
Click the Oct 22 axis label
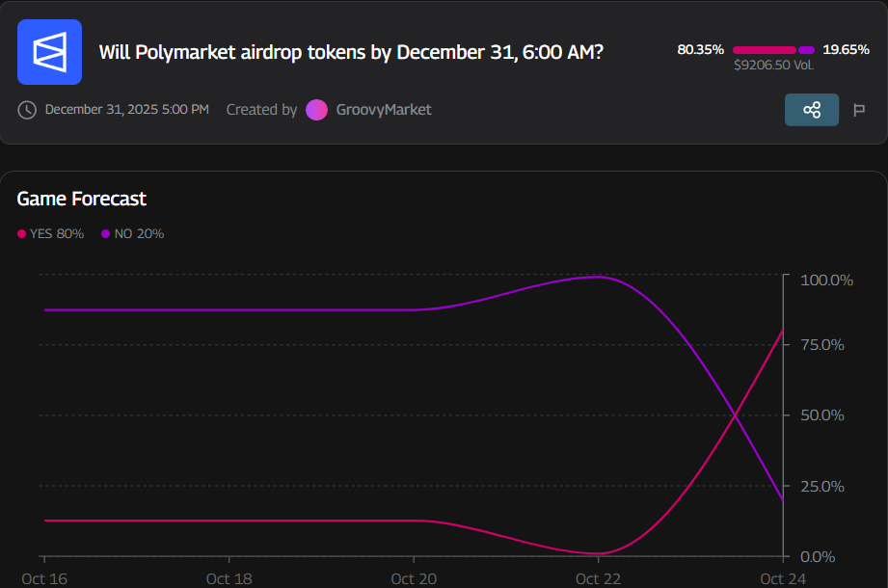598,579
